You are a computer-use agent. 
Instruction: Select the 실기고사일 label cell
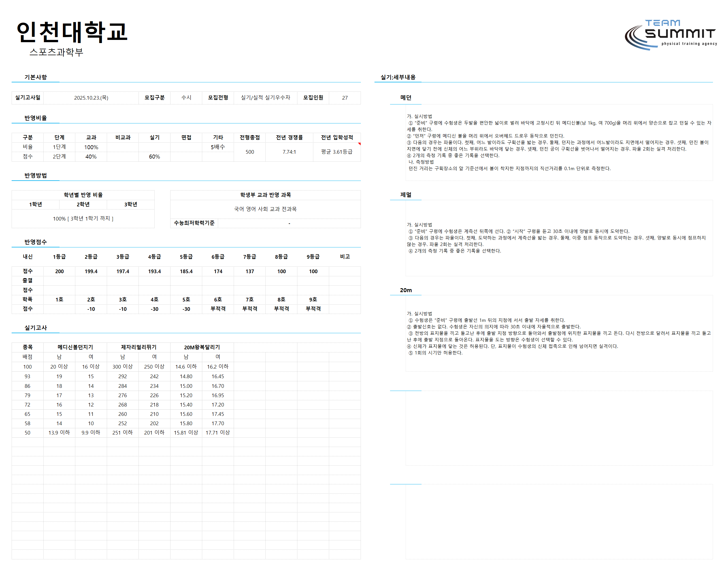(x=28, y=98)
